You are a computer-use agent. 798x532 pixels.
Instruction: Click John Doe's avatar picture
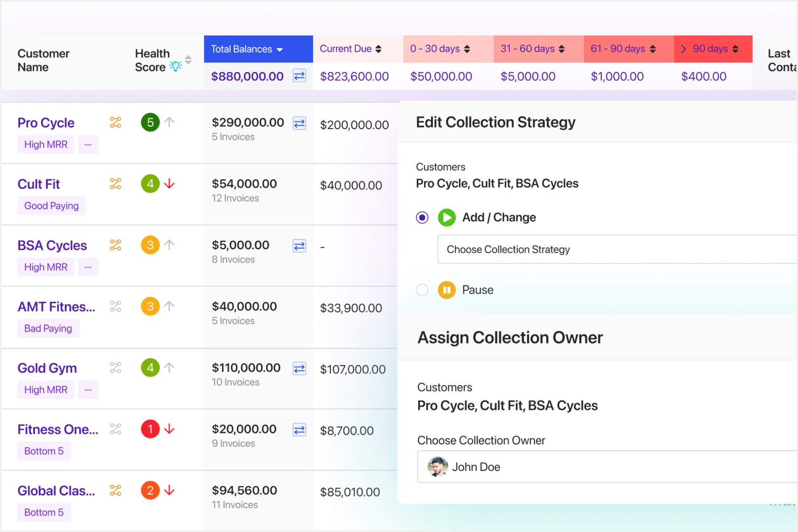437,466
